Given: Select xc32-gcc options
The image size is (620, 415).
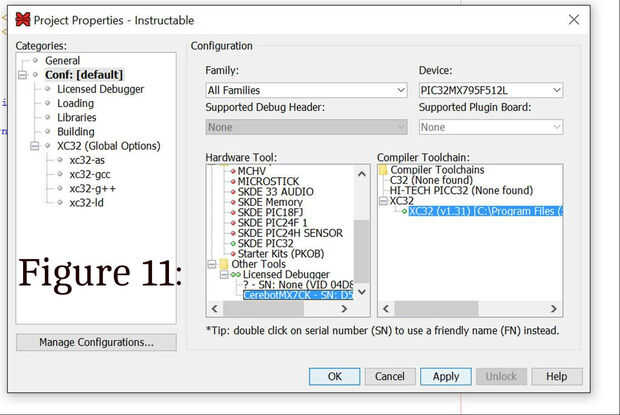Looking at the screenshot, I should point(90,174).
